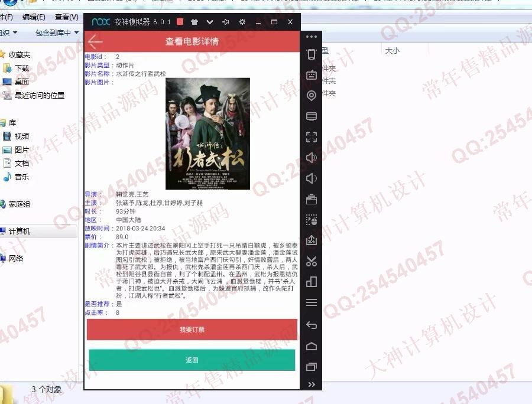Open Android recent apps overlapping-squares icon
This screenshot has width=532, height=404.
(311, 367)
